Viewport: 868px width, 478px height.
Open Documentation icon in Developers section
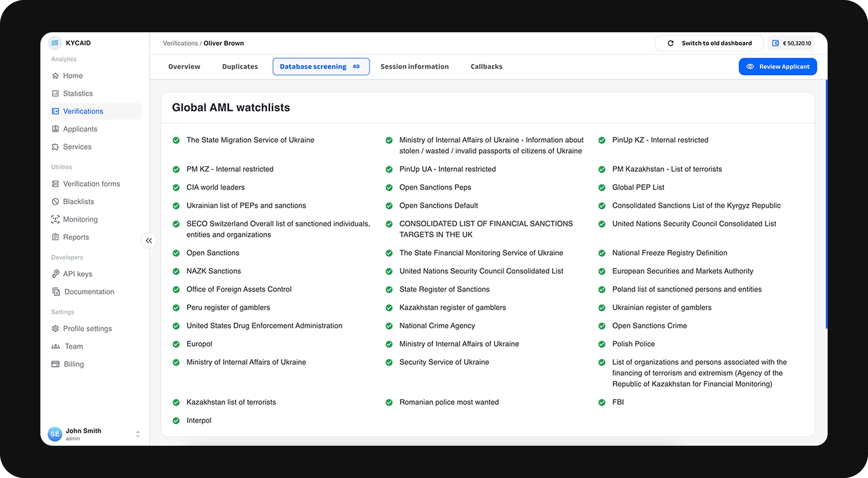click(x=56, y=292)
